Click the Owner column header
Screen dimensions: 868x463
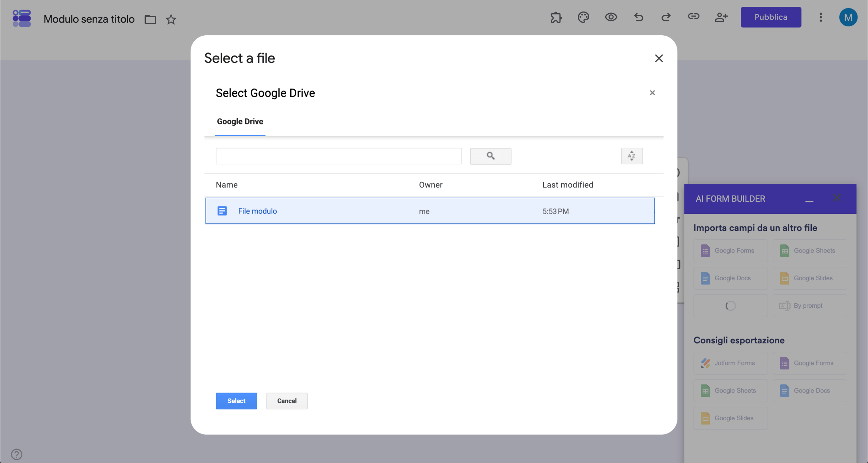point(431,185)
